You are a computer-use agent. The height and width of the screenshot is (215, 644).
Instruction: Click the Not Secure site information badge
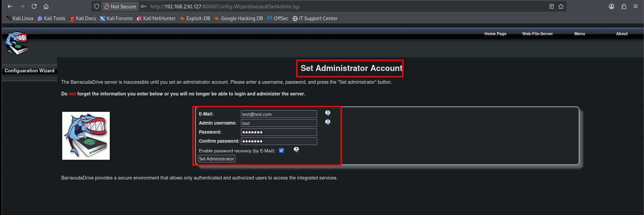(x=120, y=6)
